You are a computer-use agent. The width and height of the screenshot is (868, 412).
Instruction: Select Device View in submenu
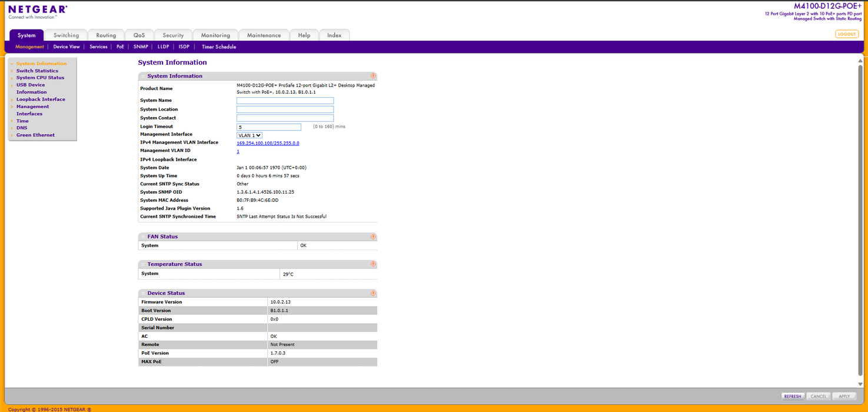click(x=66, y=47)
